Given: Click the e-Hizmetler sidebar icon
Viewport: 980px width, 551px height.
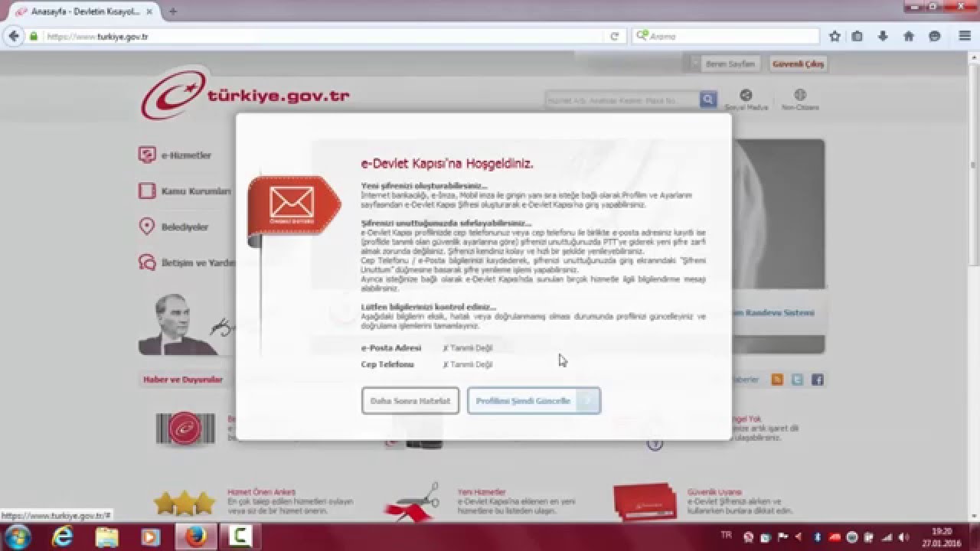Looking at the screenshot, I should coord(147,155).
